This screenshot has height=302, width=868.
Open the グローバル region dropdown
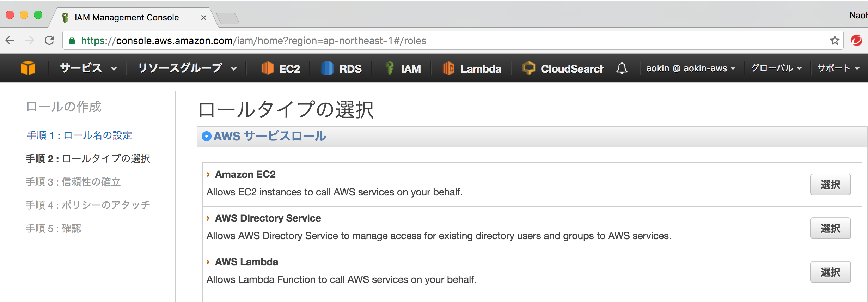[776, 68]
